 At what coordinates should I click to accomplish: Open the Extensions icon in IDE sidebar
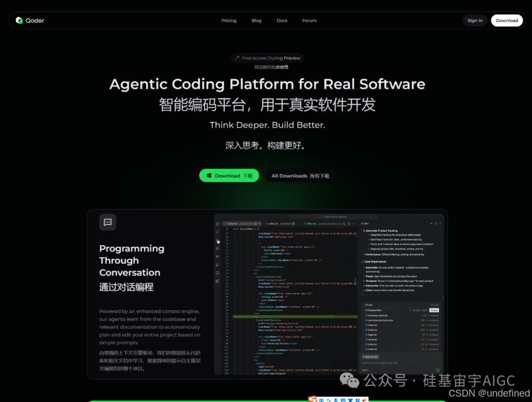[x=218, y=281]
